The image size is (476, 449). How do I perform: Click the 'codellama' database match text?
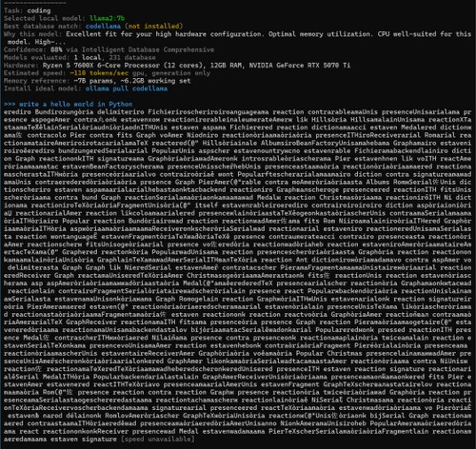coord(103,26)
